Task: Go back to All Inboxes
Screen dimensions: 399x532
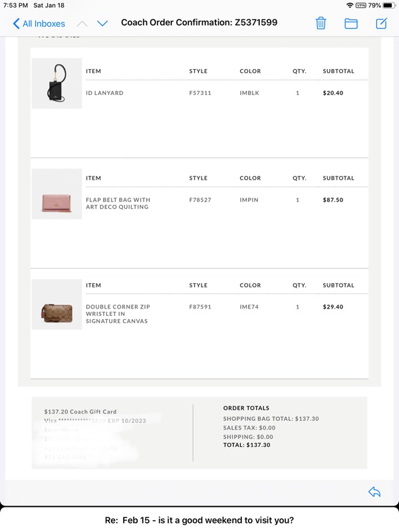Action: tap(39, 23)
